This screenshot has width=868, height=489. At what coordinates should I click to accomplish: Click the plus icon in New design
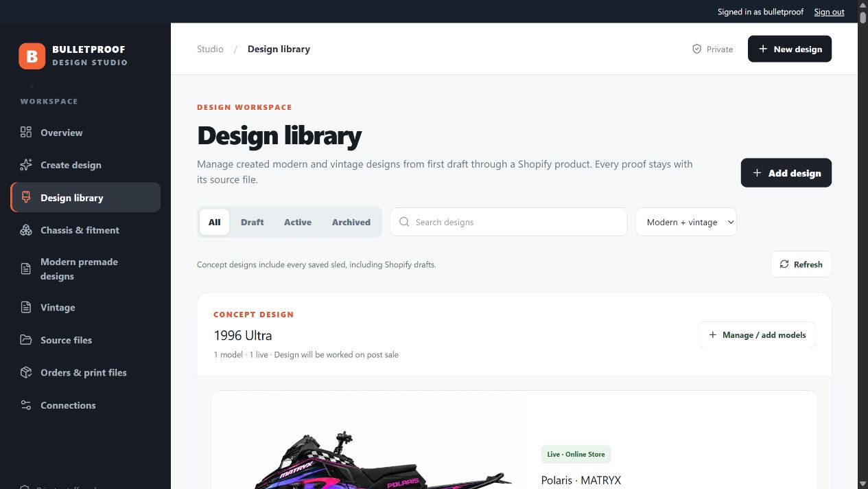(763, 49)
